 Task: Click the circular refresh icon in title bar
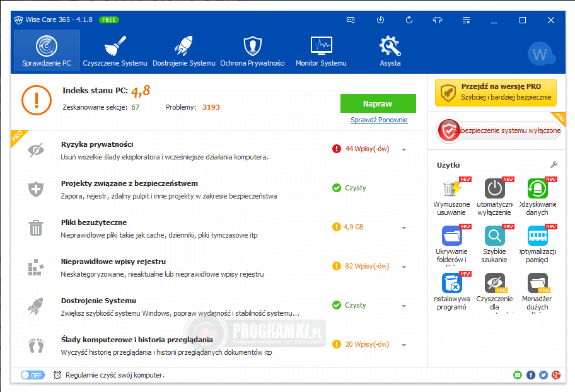pyautogui.click(x=409, y=20)
